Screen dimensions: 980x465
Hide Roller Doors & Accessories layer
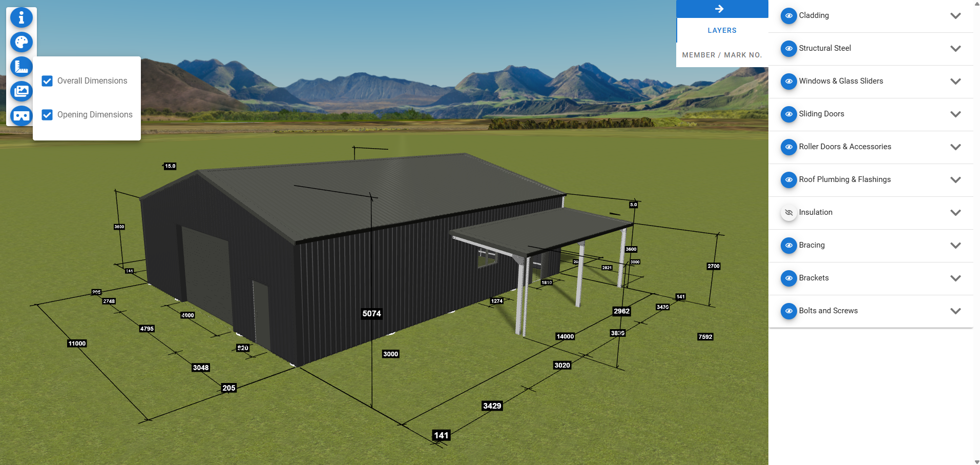point(788,147)
